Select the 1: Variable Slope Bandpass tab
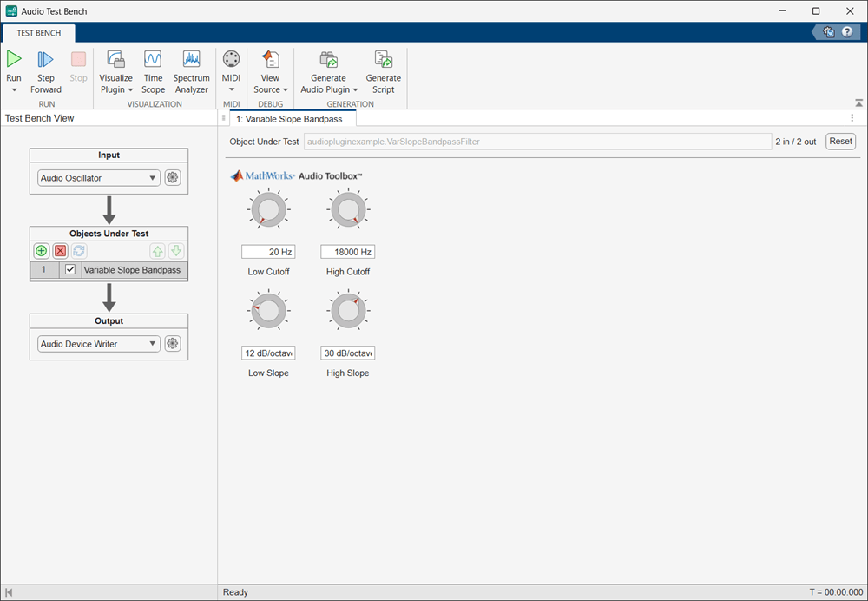868x601 pixels. [x=293, y=118]
